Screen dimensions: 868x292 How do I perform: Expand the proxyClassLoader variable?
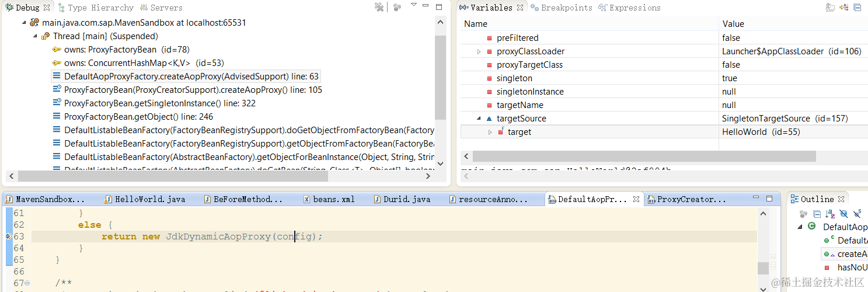click(479, 51)
